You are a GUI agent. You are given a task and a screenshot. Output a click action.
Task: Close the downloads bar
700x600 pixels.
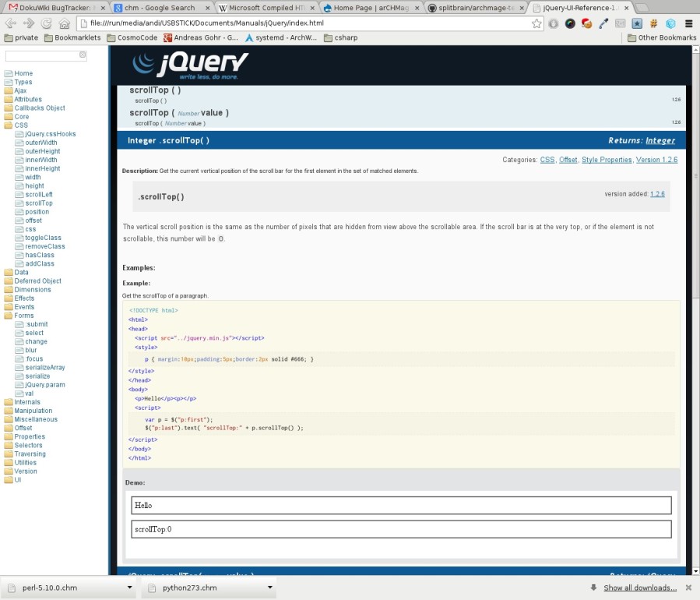pyautogui.click(x=688, y=588)
